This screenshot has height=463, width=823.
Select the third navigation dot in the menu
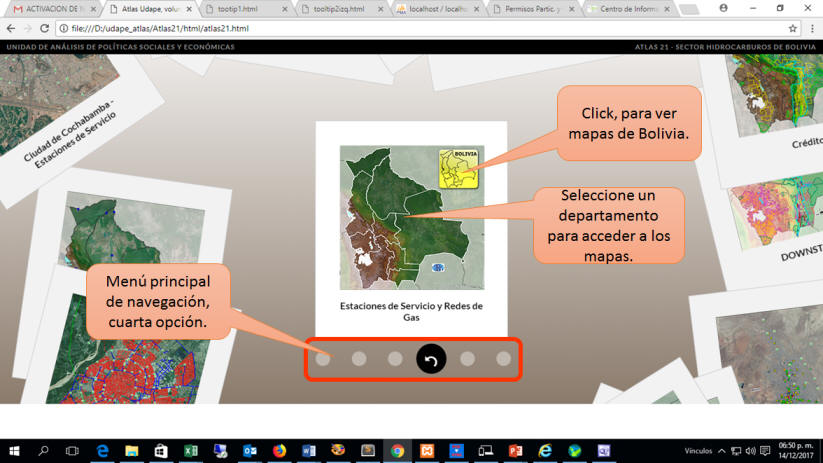click(x=395, y=359)
